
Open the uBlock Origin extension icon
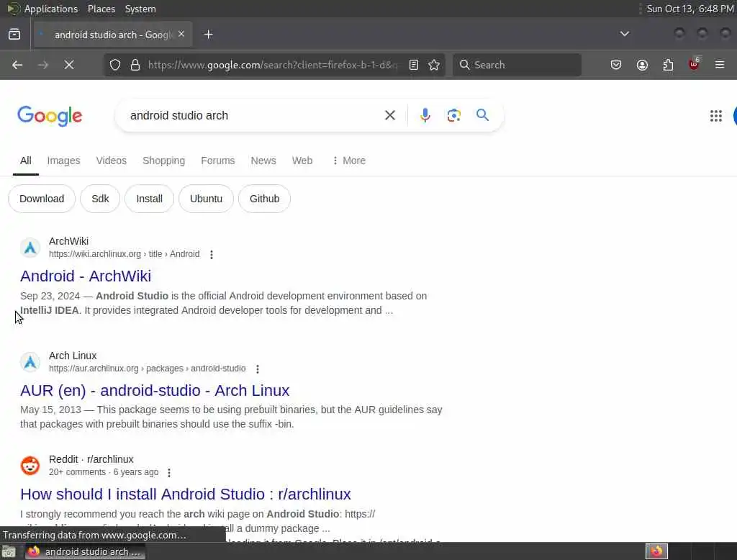pyautogui.click(x=694, y=64)
